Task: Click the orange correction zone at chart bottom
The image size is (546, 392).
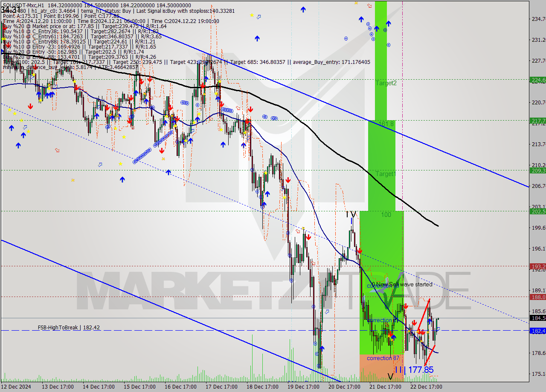Action: [382, 367]
